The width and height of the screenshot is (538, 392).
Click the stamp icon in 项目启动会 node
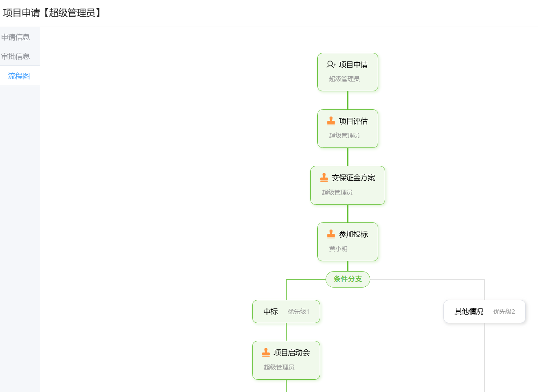pyautogui.click(x=266, y=353)
